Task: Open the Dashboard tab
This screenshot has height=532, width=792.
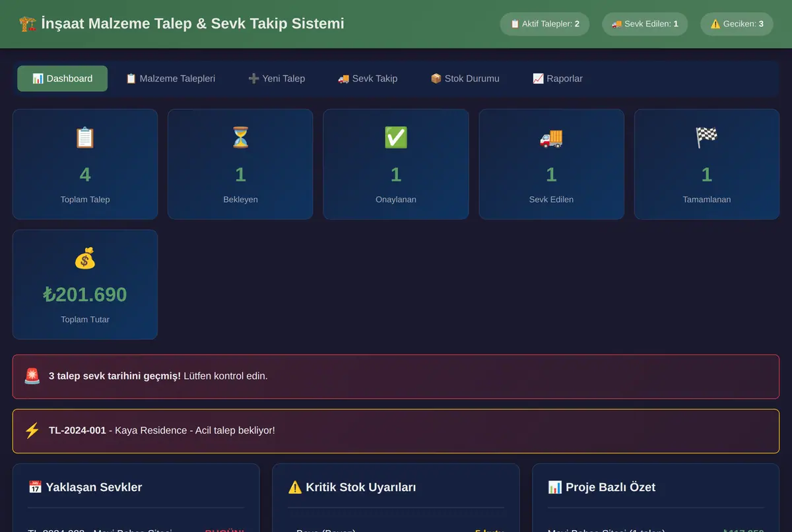Action: point(62,79)
